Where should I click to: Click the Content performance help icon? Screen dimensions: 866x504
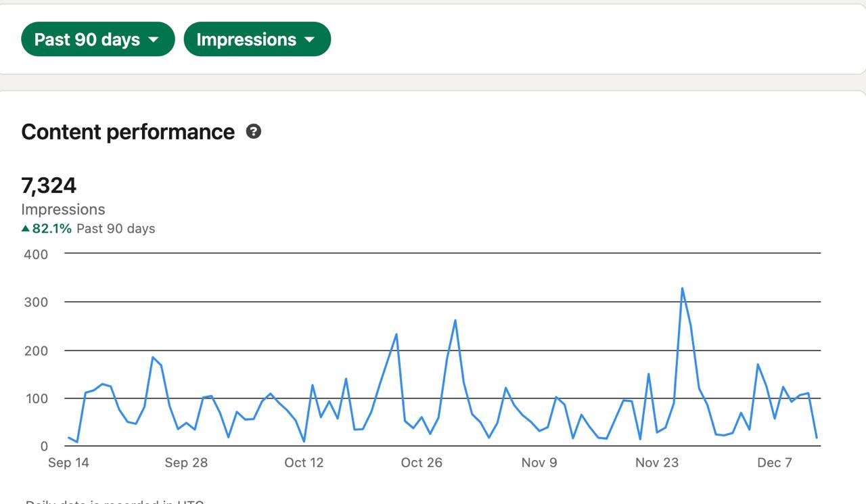point(254,131)
